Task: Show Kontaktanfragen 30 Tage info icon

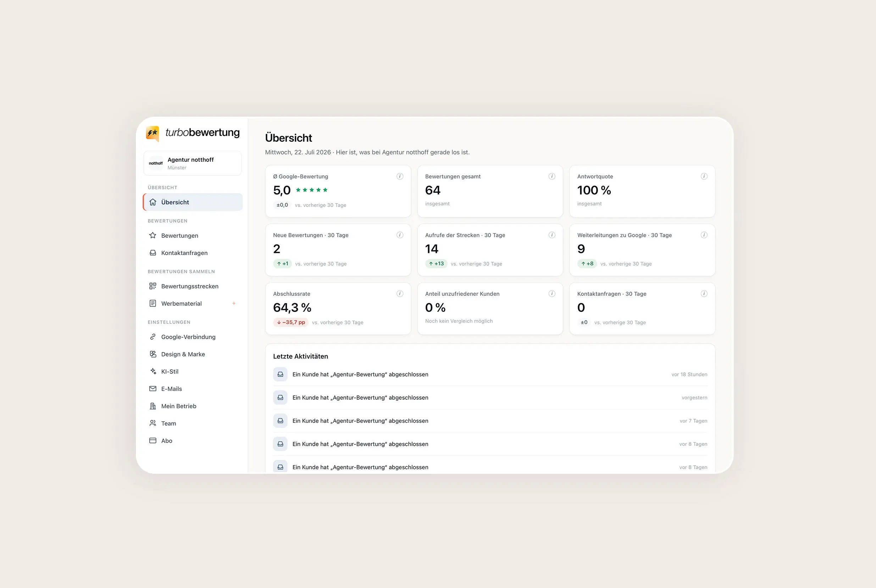Action: [x=704, y=294]
